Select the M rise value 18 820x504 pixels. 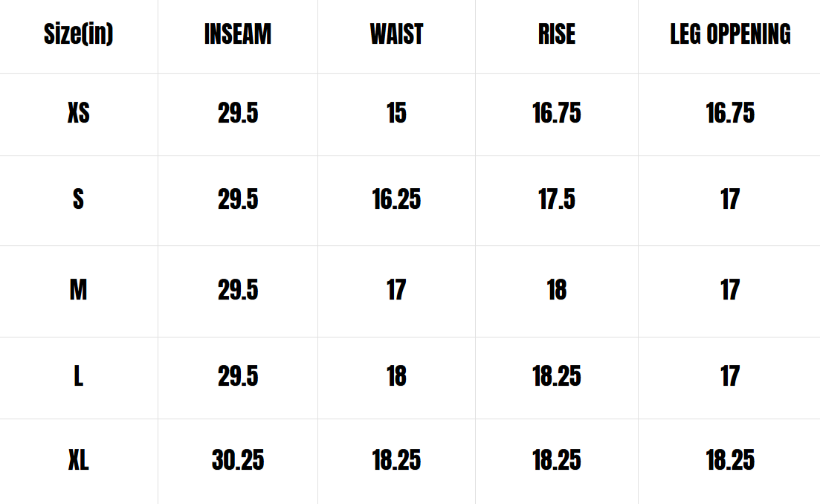click(557, 290)
